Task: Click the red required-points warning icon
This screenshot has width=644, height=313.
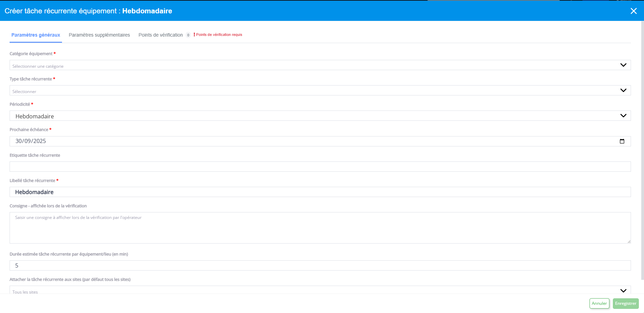Action: pos(194,35)
